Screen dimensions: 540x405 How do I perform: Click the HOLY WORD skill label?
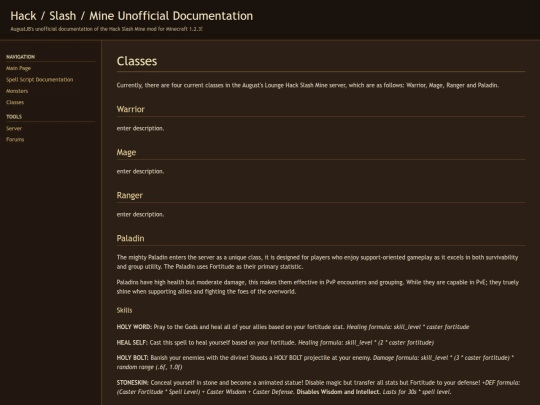134,327
